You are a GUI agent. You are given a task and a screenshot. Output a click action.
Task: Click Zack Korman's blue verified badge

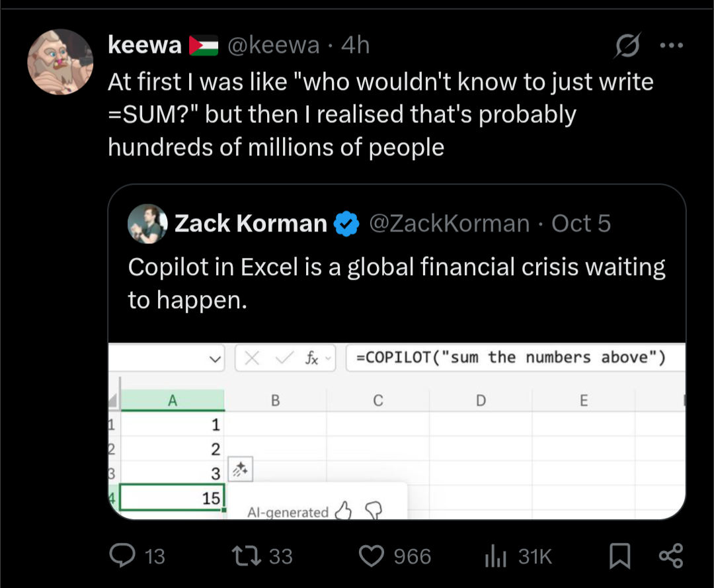click(x=346, y=224)
